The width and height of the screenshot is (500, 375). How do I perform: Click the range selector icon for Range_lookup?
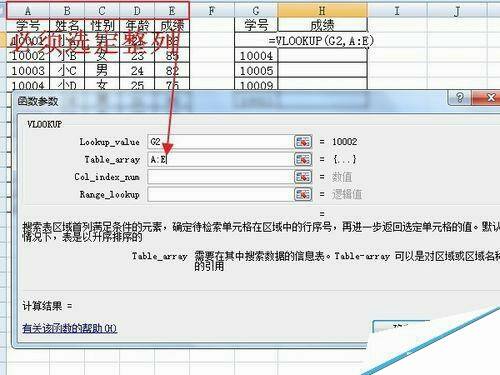[303, 194]
